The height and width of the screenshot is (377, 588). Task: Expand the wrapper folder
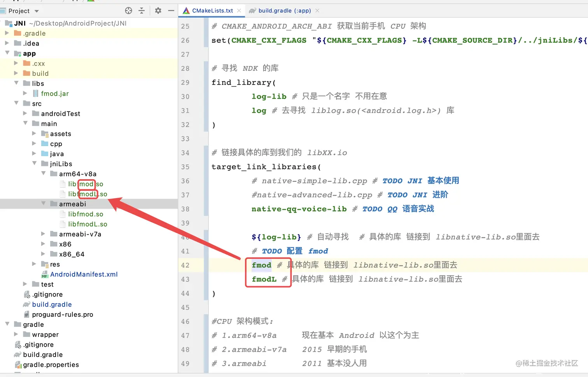(16, 334)
